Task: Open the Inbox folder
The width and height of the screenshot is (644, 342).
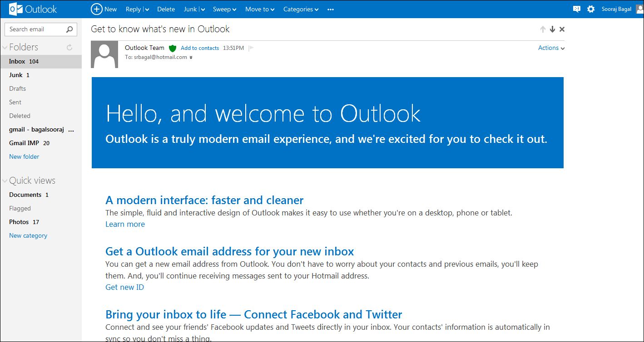Action: 41,61
